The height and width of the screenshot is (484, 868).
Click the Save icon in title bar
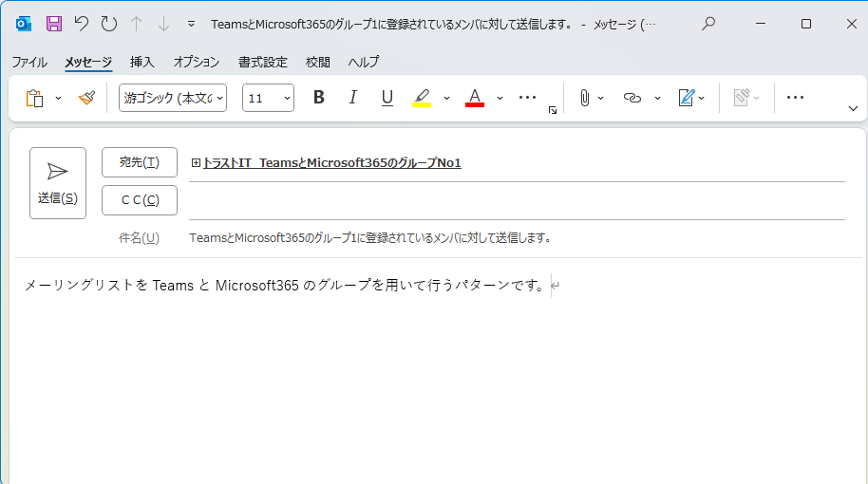tap(54, 24)
